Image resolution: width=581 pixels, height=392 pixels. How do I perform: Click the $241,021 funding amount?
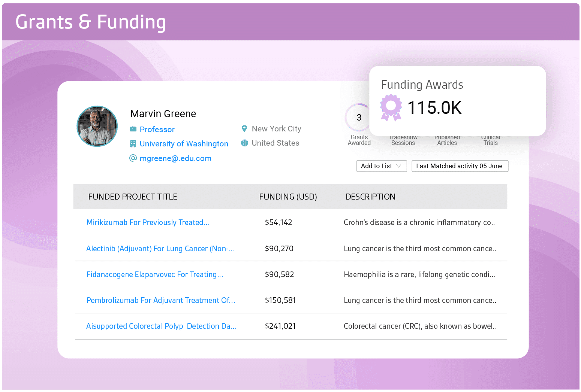tap(280, 326)
